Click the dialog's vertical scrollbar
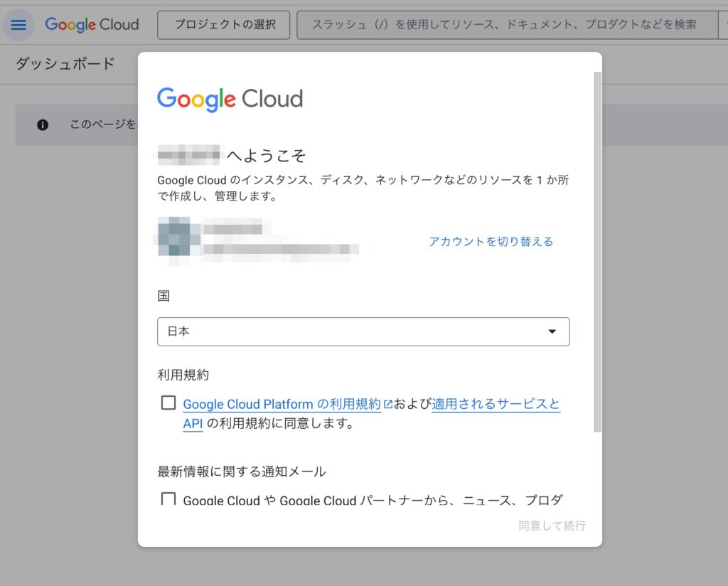 click(x=597, y=249)
